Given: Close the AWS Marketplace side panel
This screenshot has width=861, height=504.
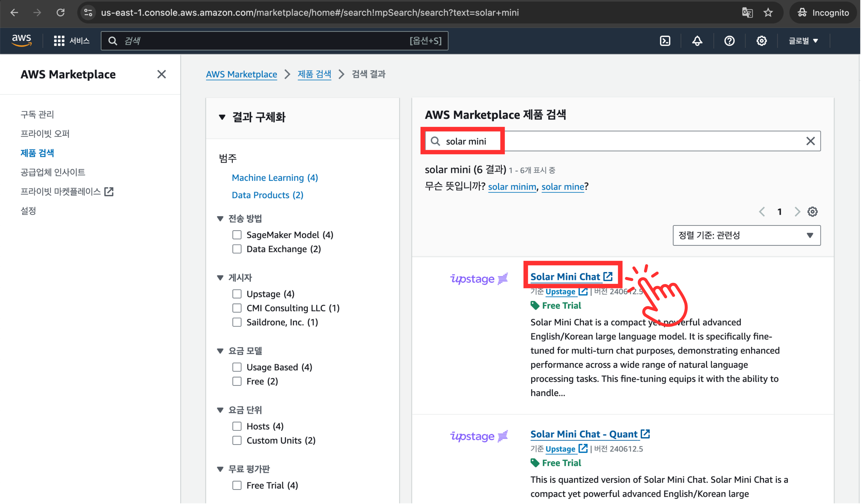Looking at the screenshot, I should click(162, 74).
